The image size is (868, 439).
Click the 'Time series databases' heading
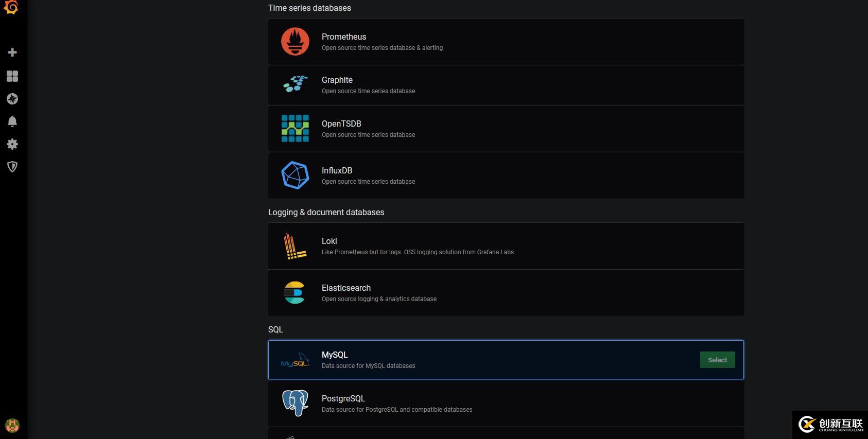(309, 8)
